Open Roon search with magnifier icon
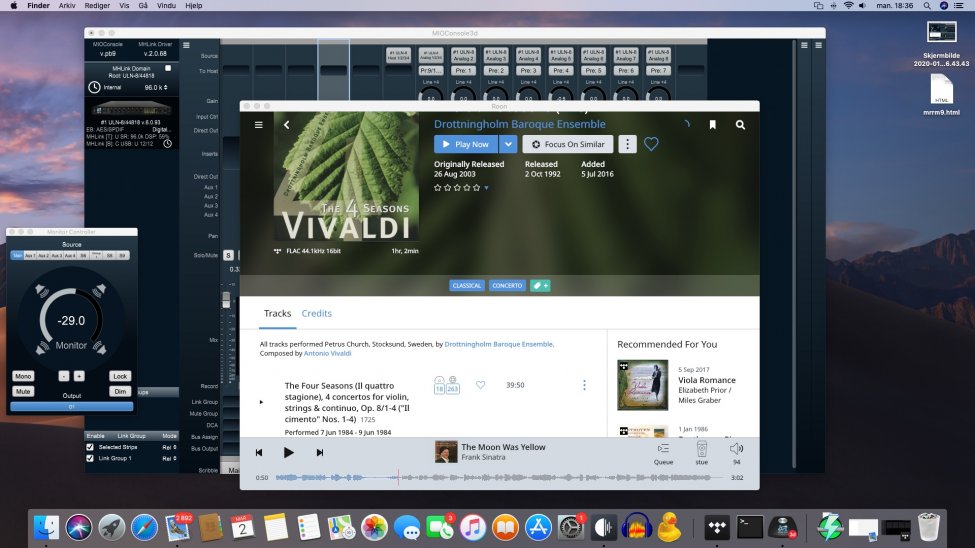Image resolution: width=975 pixels, height=548 pixels. tap(740, 124)
